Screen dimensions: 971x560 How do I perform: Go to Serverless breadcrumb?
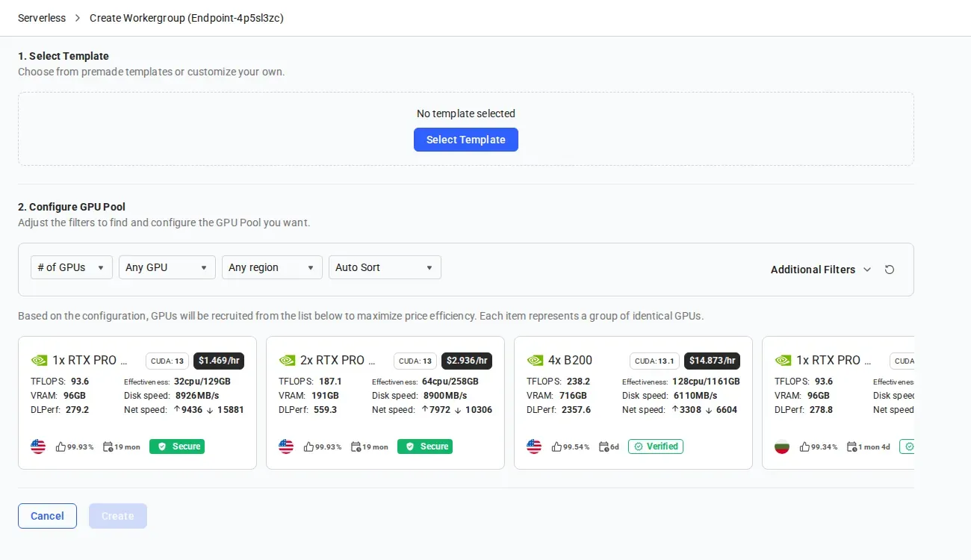coord(42,18)
